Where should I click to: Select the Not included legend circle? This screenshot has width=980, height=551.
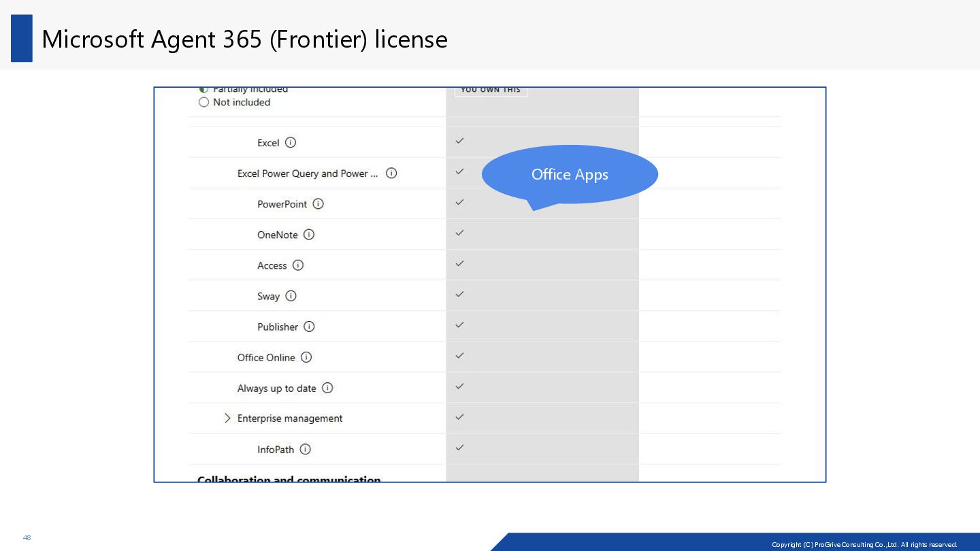(203, 102)
